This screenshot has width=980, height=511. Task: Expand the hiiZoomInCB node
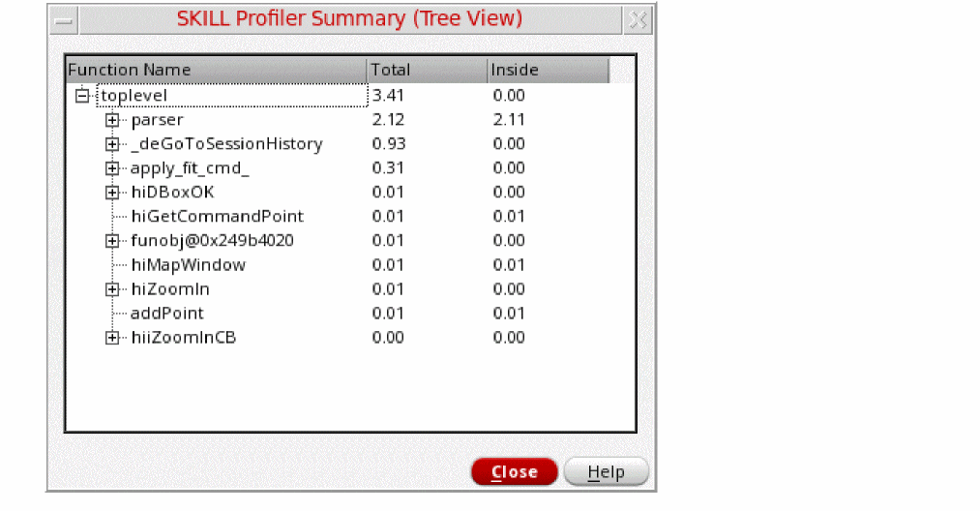pyautogui.click(x=112, y=338)
